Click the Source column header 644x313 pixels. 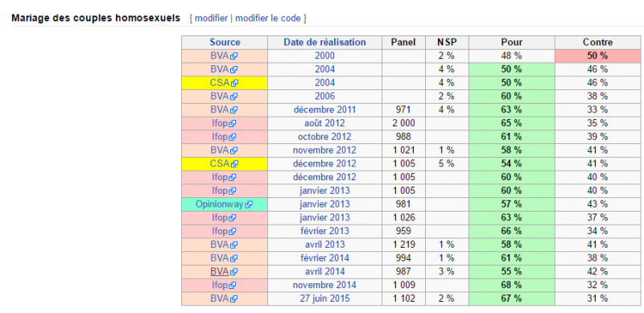225,43
